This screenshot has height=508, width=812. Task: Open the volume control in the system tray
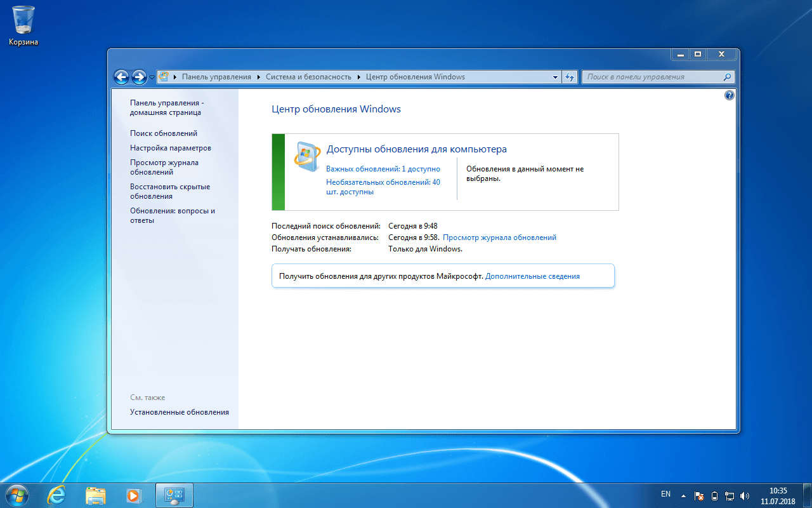pyautogui.click(x=743, y=495)
